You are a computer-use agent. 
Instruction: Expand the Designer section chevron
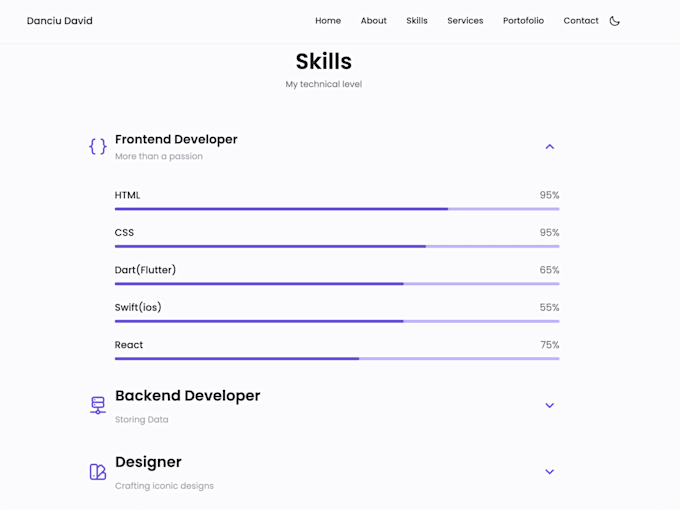[549, 472]
